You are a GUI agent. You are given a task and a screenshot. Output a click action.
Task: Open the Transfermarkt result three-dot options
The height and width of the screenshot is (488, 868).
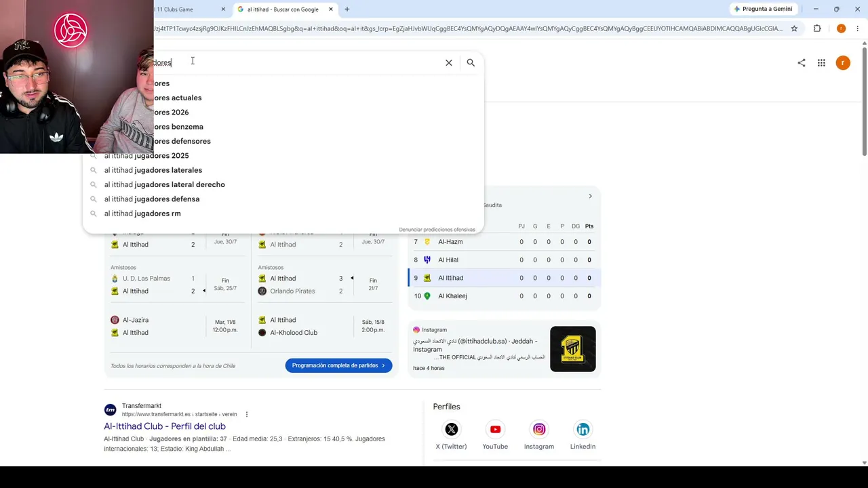point(247,414)
